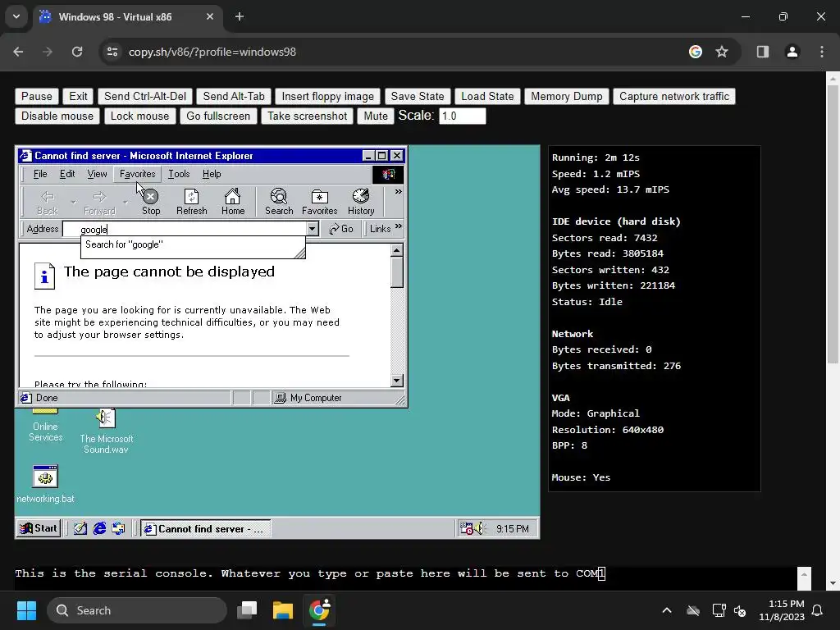Click the Outlook Express Quick Launch icon
The image size is (840, 630).
tap(118, 529)
